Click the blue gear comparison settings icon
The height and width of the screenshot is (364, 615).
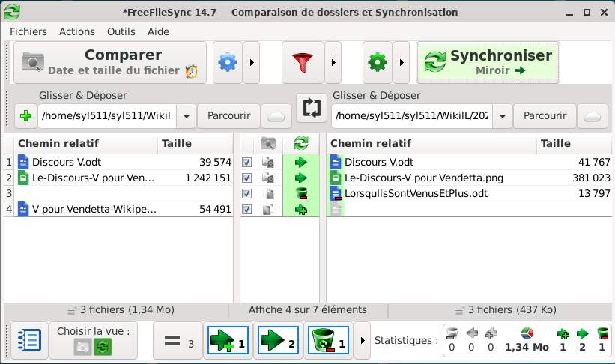pyautogui.click(x=226, y=63)
